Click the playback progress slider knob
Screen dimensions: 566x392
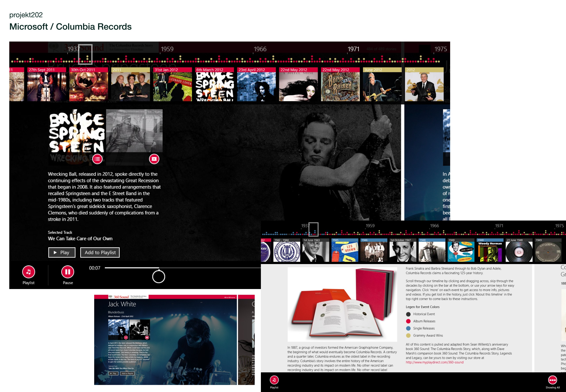[x=159, y=277]
